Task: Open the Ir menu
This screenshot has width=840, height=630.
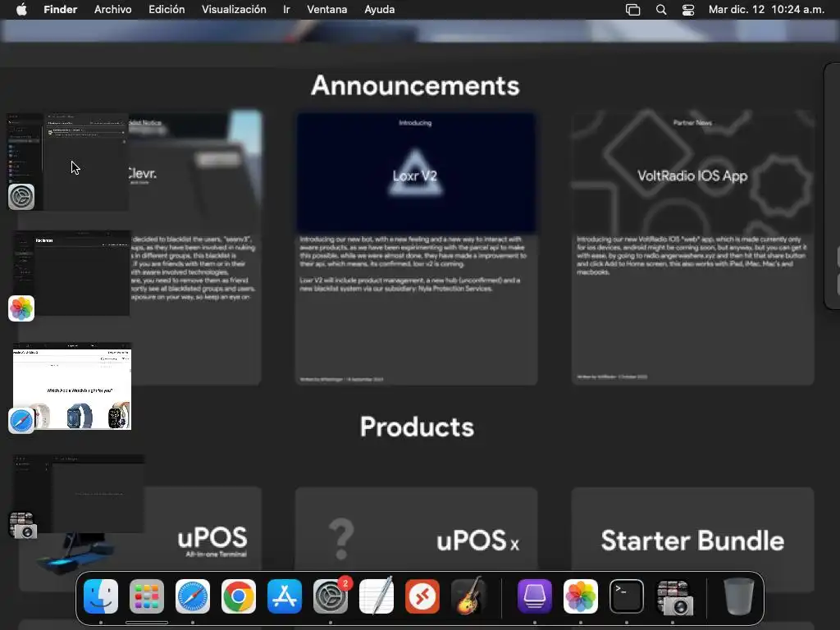Action: 286,10
